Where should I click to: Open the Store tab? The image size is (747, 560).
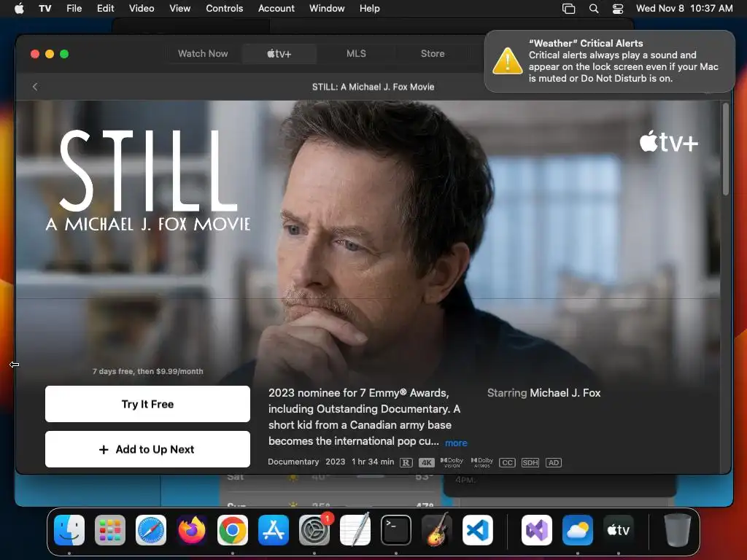point(433,53)
